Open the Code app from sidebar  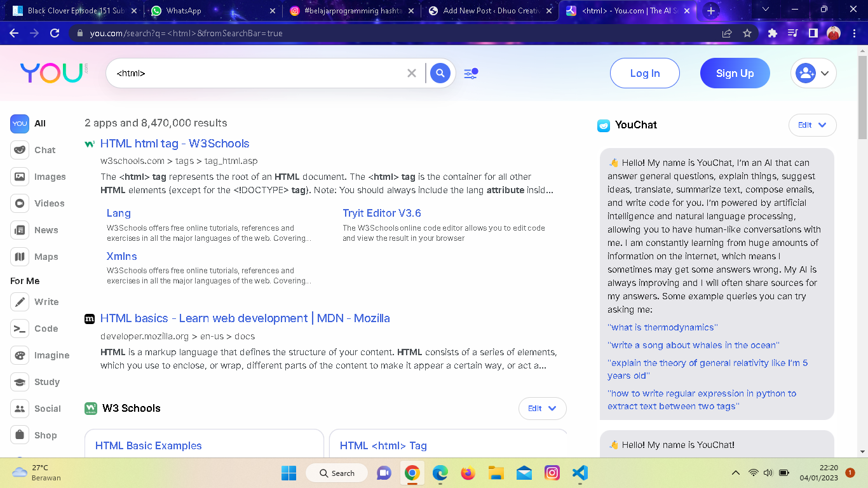point(20,329)
